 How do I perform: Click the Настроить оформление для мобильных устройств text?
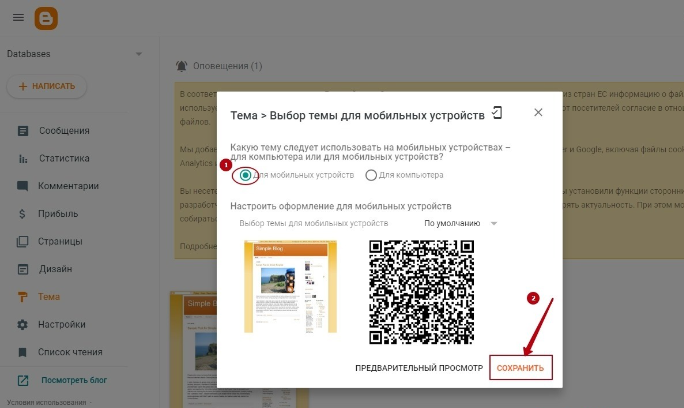(x=341, y=206)
